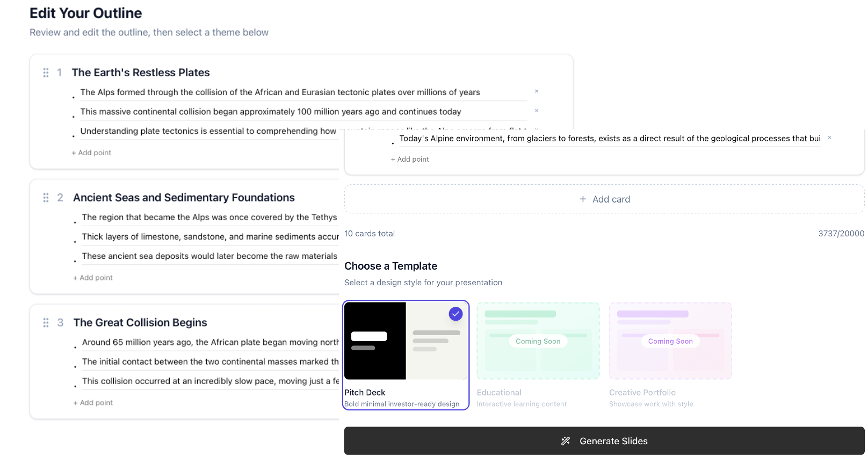The width and height of the screenshot is (868, 462).
Task: Edit the Around 65 million years ago bullet
Action: (210, 342)
